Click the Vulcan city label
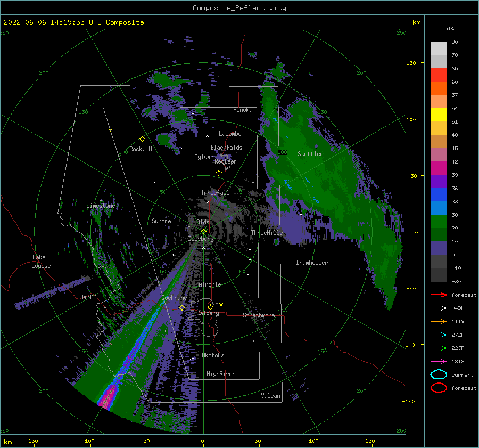Image resolution: width=479 pixels, height=448 pixels. 270,396
